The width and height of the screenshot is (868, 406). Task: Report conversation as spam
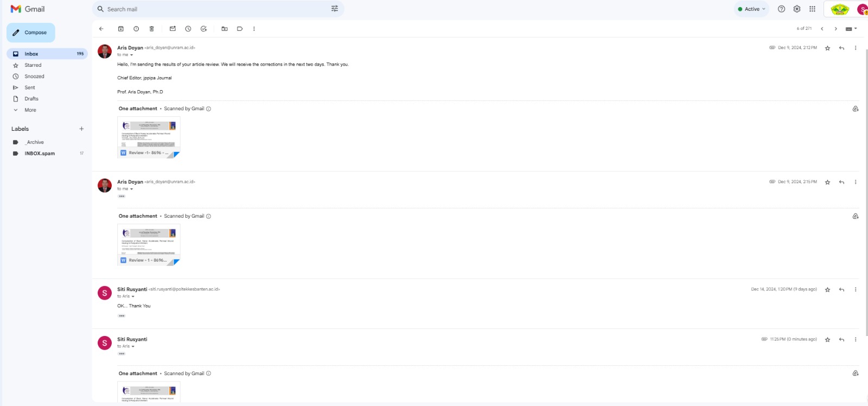coord(136,29)
